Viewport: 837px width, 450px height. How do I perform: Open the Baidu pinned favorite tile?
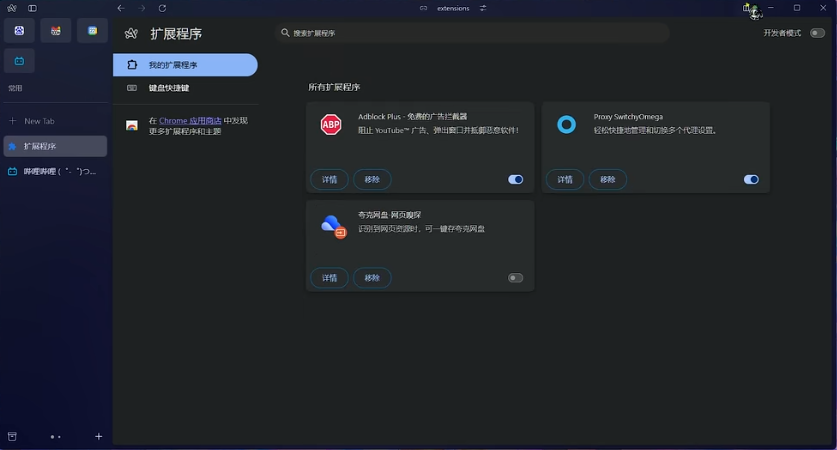tap(19, 31)
